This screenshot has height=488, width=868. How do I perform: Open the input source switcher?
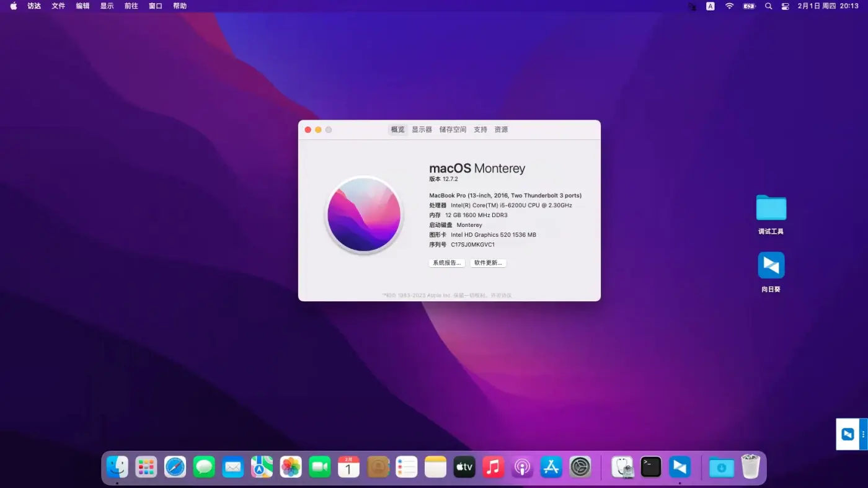pos(711,6)
